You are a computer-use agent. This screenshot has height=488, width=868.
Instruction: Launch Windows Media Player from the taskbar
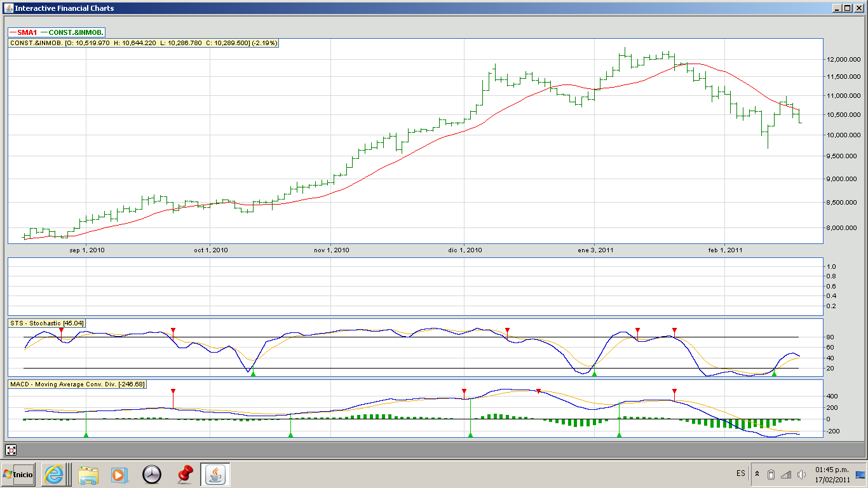118,474
